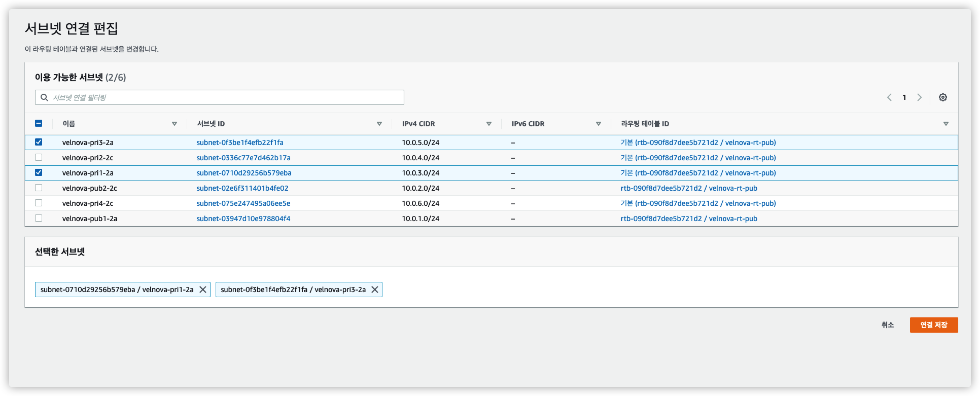
Task: Go to the next page arrow
Action: click(x=919, y=97)
